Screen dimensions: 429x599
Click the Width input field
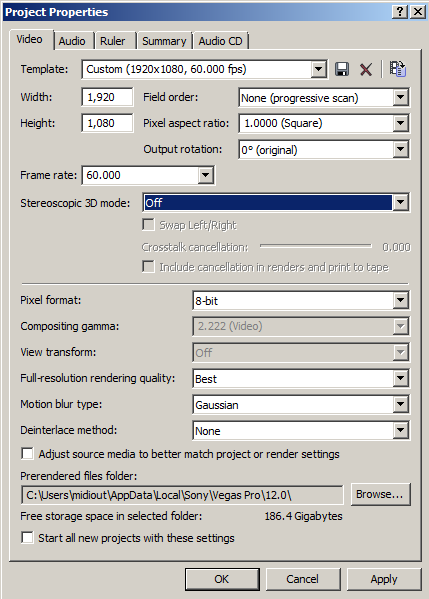click(107, 97)
